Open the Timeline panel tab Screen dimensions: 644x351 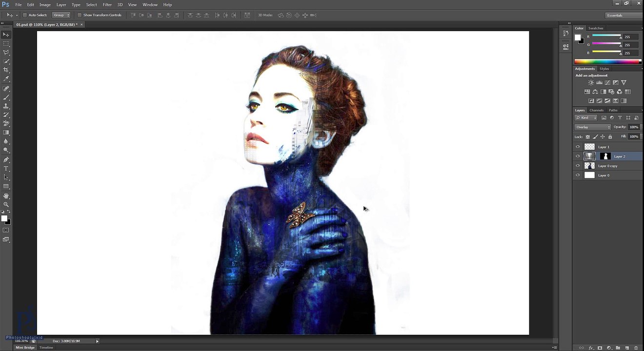click(x=46, y=348)
